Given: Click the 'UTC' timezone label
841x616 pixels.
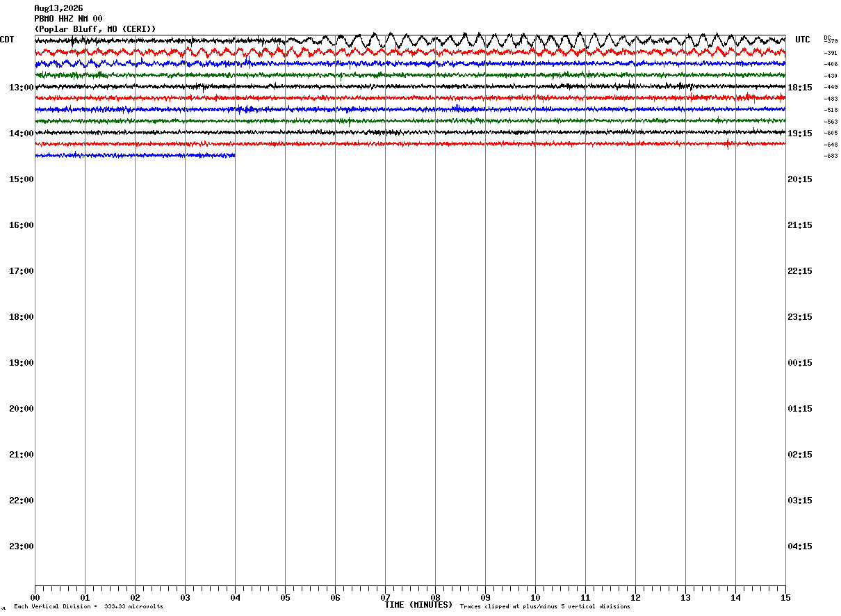Looking at the screenshot, I should pyautogui.click(x=803, y=40).
